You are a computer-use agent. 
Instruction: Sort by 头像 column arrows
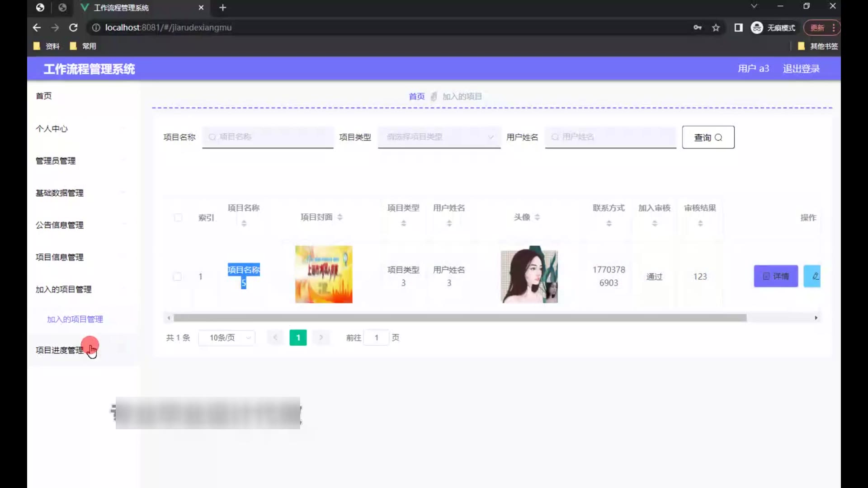tap(537, 217)
